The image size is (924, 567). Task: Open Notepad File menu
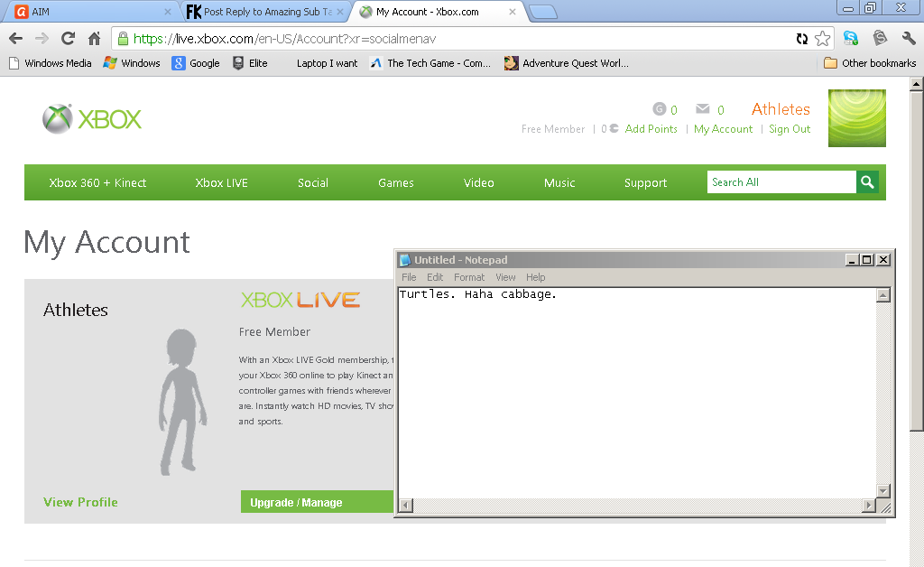[409, 277]
